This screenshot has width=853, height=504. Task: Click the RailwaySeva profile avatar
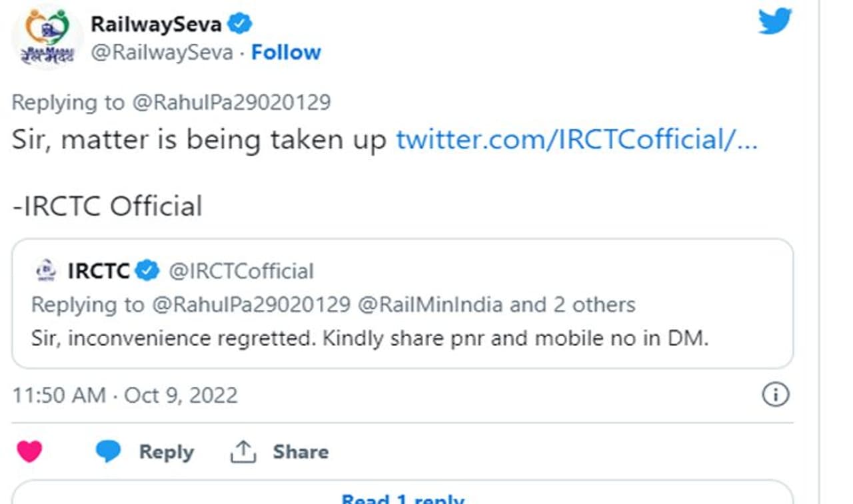[x=47, y=38]
